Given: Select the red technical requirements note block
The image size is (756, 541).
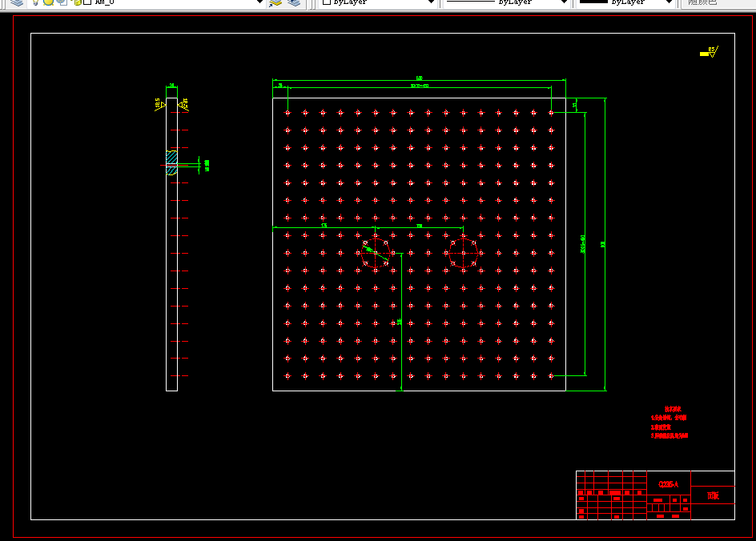Looking at the screenshot, I should (x=670, y=423).
